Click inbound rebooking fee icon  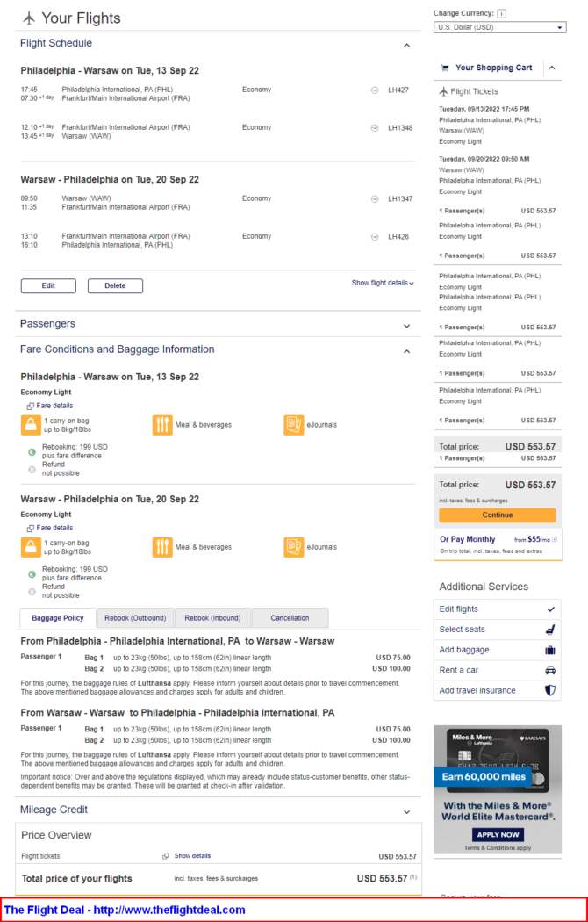point(32,574)
